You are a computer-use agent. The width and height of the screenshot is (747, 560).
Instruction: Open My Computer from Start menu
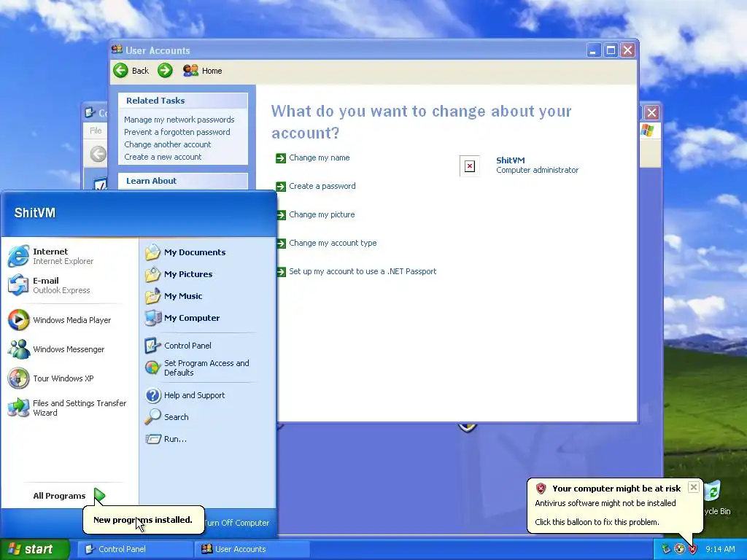206,318
